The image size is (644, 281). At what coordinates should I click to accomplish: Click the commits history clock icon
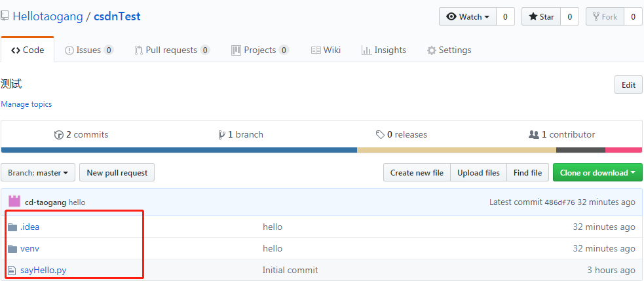(59, 135)
